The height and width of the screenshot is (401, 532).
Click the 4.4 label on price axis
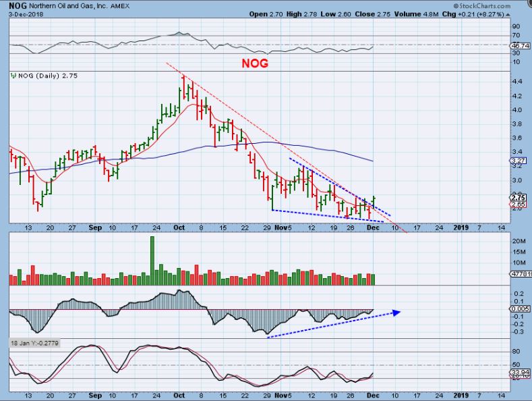tap(517, 82)
